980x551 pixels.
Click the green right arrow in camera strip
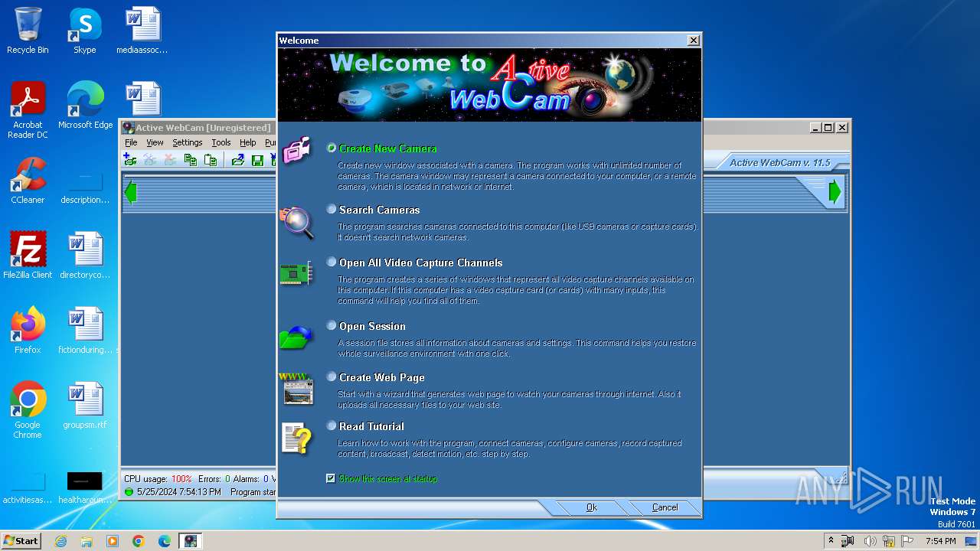coord(835,192)
